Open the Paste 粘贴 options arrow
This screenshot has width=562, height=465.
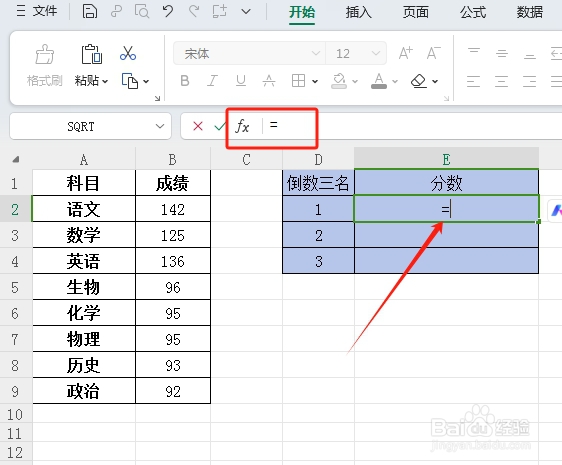105,81
